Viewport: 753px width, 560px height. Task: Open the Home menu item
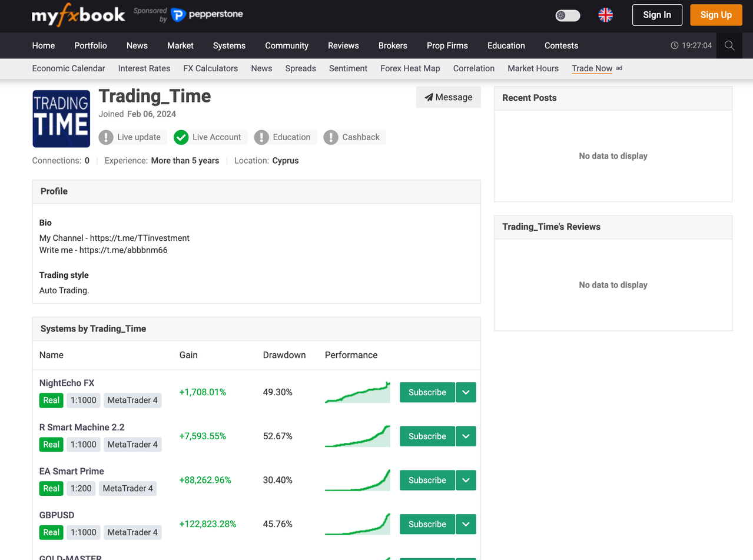pos(44,46)
